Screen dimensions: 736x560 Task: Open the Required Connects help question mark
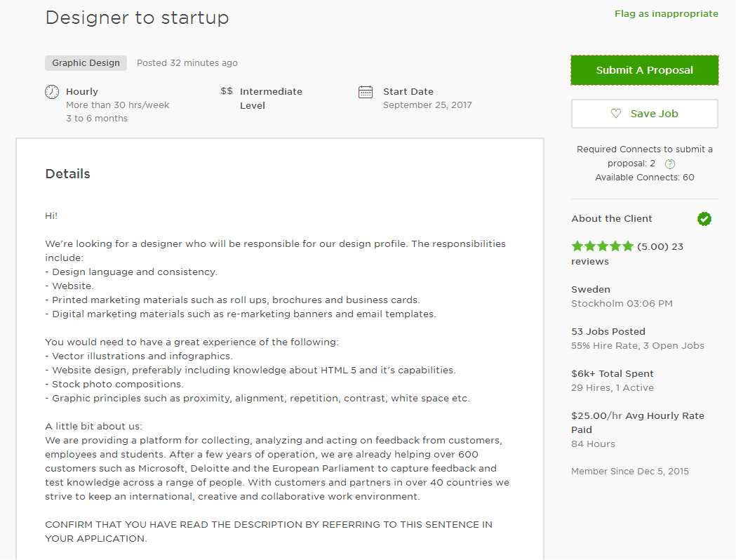(669, 164)
